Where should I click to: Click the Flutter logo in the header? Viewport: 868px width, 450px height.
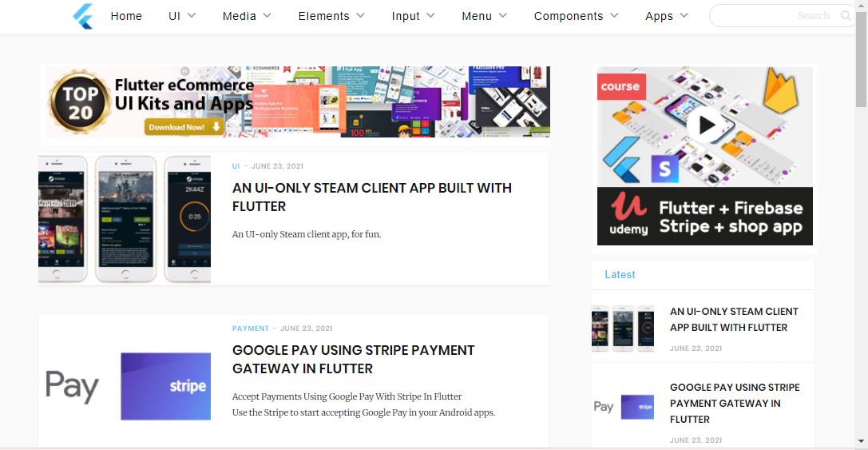[x=83, y=16]
